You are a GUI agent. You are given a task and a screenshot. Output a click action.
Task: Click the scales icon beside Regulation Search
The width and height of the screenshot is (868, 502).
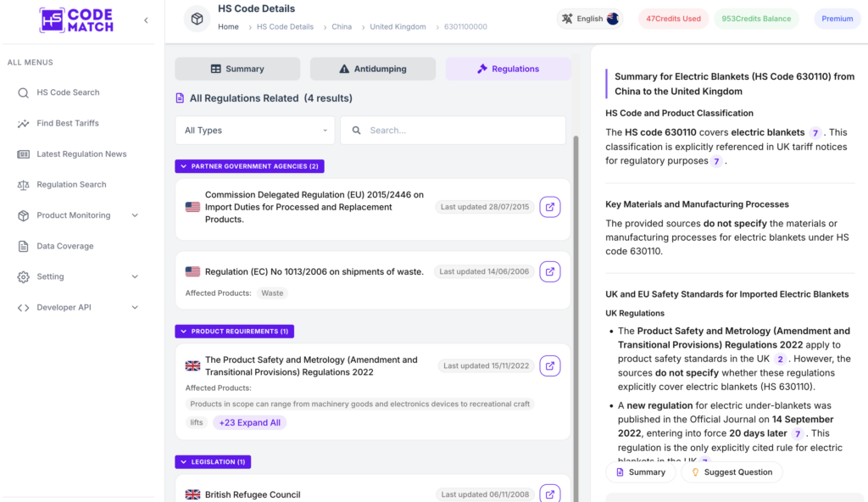23,185
